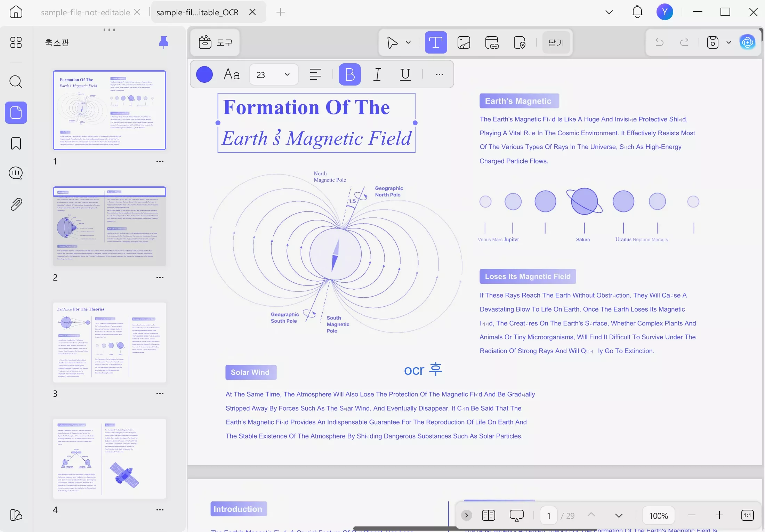Open the font size 23 dropdown
The height and width of the screenshot is (532, 765).
point(274,74)
